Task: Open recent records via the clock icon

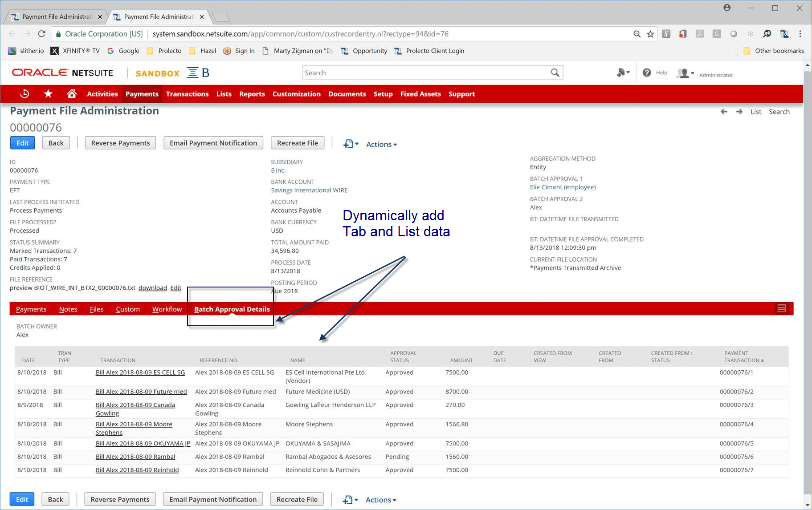Action: point(24,93)
